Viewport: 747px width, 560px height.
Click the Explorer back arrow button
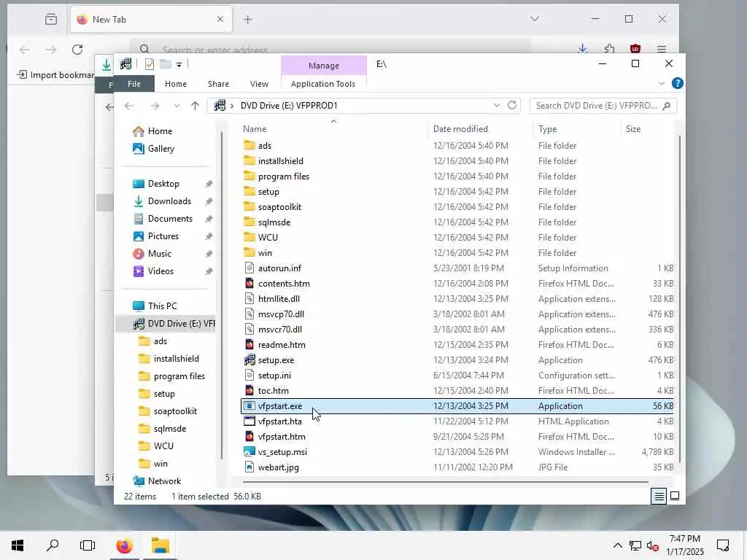(x=129, y=106)
